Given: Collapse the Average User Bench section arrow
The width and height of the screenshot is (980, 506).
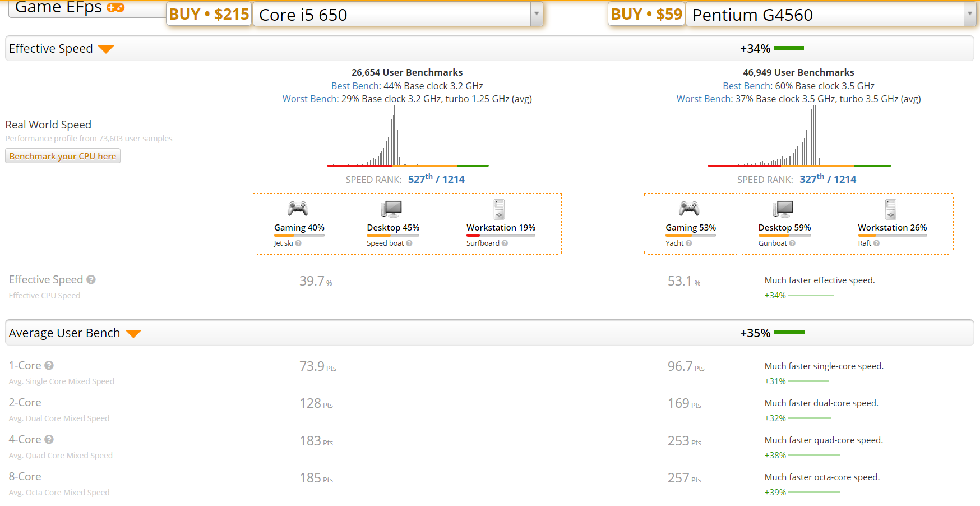Looking at the screenshot, I should point(133,334).
